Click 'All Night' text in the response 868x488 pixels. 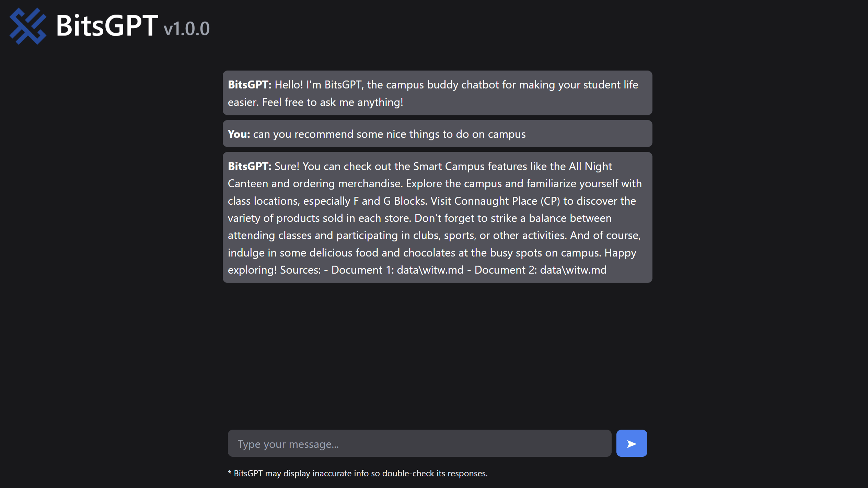coord(590,166)
